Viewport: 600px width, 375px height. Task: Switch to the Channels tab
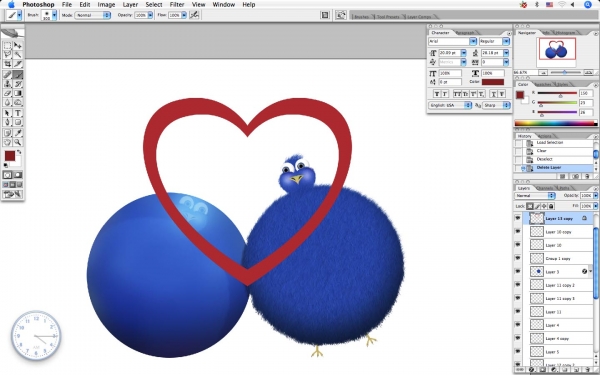click(545, 188)
